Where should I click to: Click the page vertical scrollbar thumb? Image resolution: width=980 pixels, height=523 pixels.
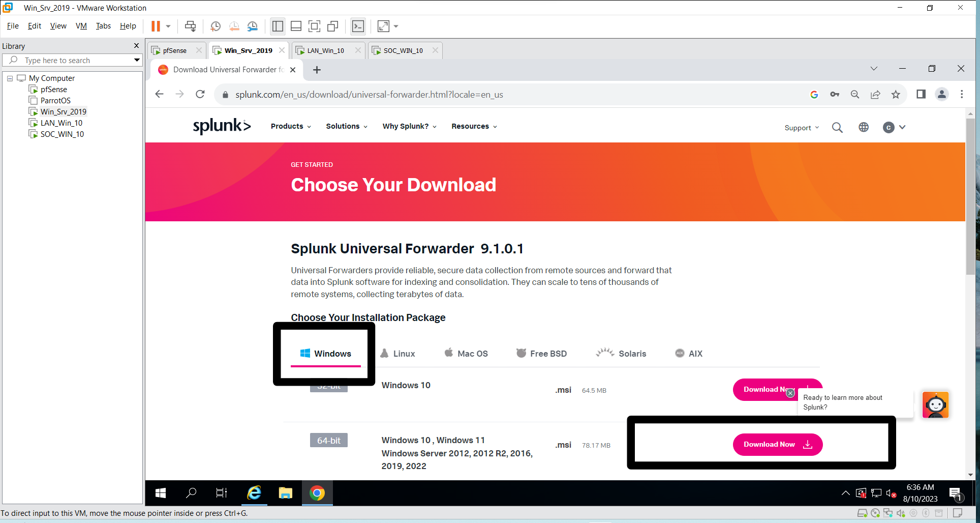click(970, 196)
